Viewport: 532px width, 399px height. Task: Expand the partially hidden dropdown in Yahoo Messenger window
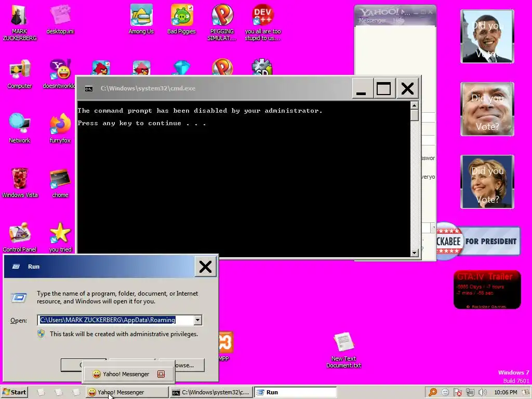pos(433,228)
